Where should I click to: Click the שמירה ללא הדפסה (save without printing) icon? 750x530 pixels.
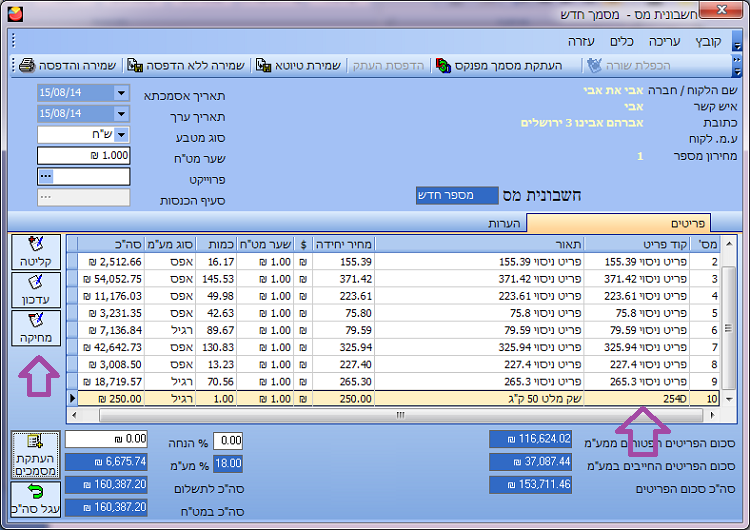(x=132, y=65)
